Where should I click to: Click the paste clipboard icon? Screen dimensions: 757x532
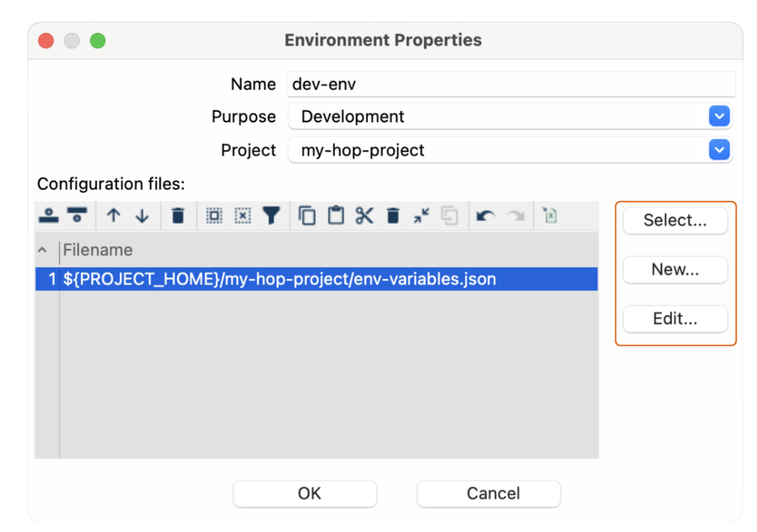pos(336,216)
